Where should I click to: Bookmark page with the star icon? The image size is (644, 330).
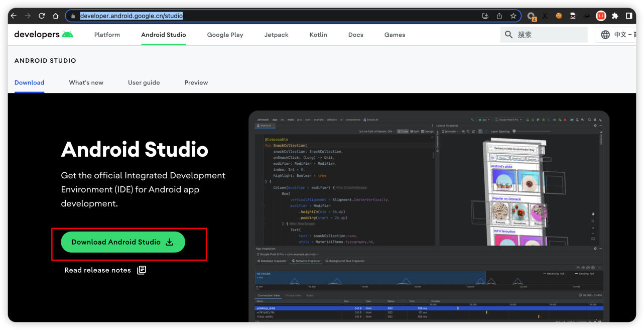[x=513, y=16]
